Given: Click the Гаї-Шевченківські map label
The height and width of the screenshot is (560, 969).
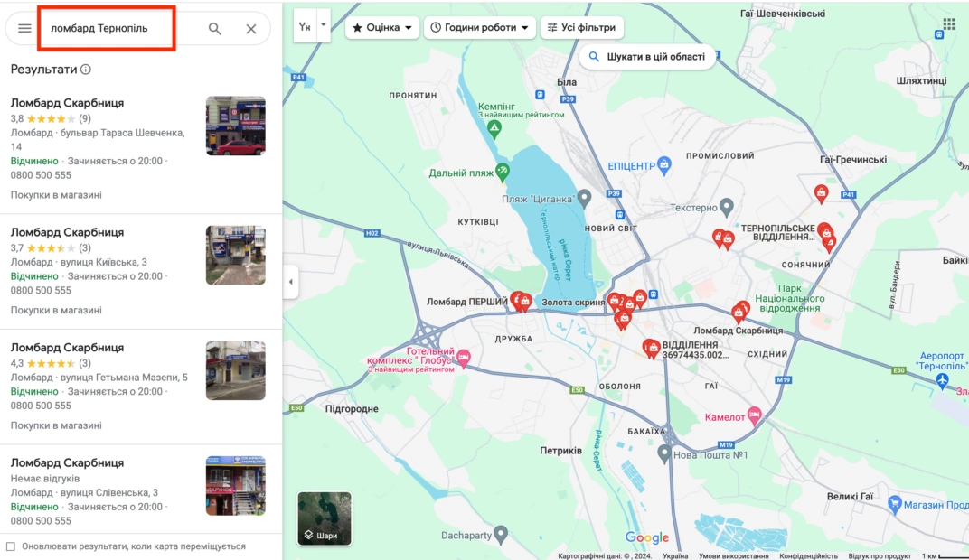Looking at the screenshot, I should [x=783, y=14].
